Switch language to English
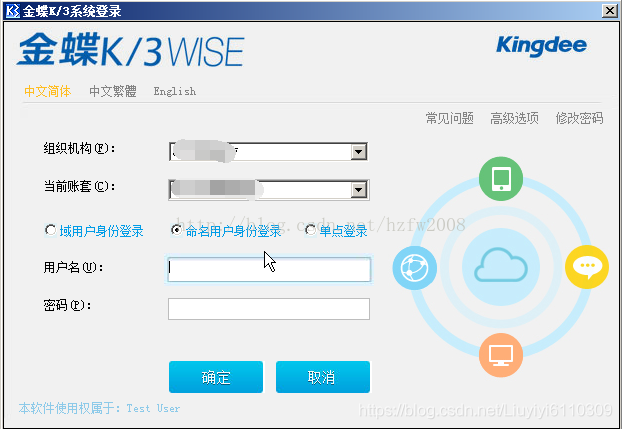Image resolution: width=622 pixels, height=429 pixels. (175, 91)
